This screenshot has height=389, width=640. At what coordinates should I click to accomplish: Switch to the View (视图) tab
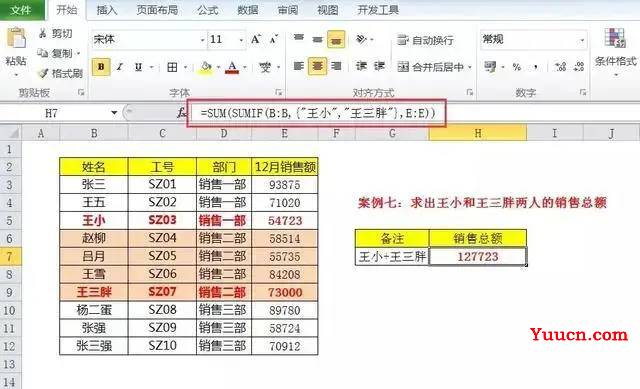click(328, 10)
